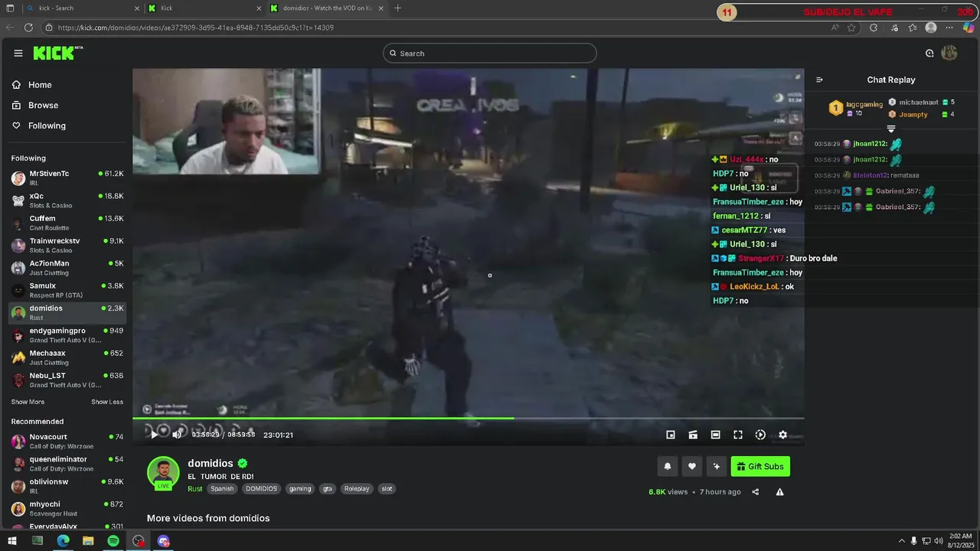
Task: Open endygamingpro channel
Action: click(68, 335)
